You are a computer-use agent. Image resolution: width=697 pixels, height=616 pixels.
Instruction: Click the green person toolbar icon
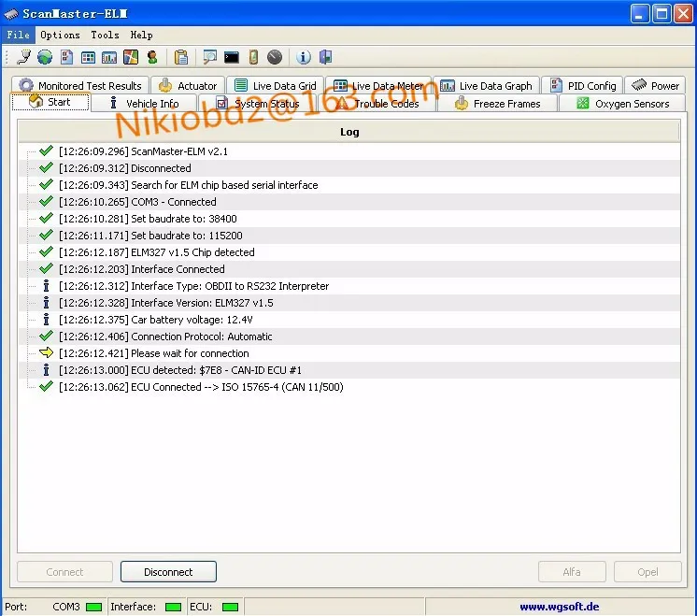click(x=152, y=57)
